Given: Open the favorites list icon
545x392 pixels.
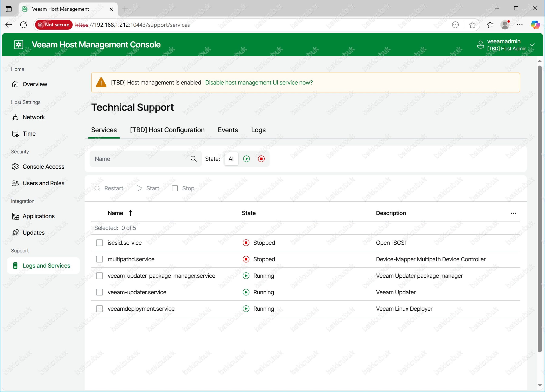Looking at the screenshot, I should tap(490, 25).
